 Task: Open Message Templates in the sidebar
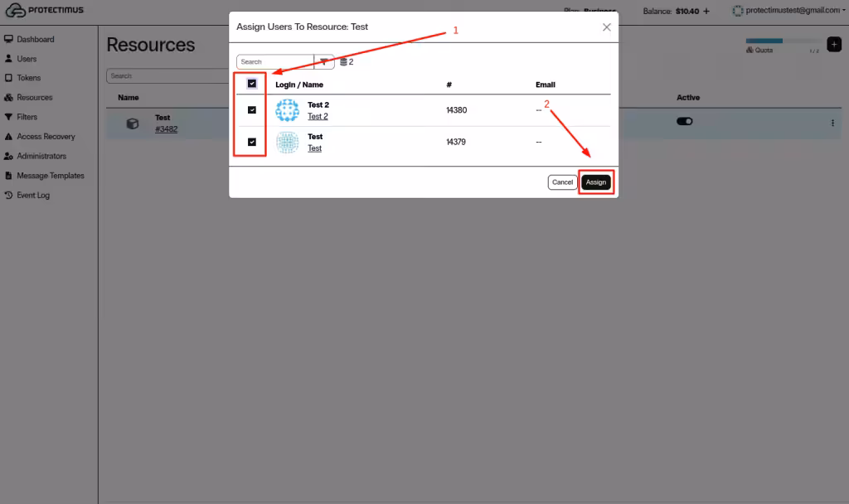(x=51, y=176)
